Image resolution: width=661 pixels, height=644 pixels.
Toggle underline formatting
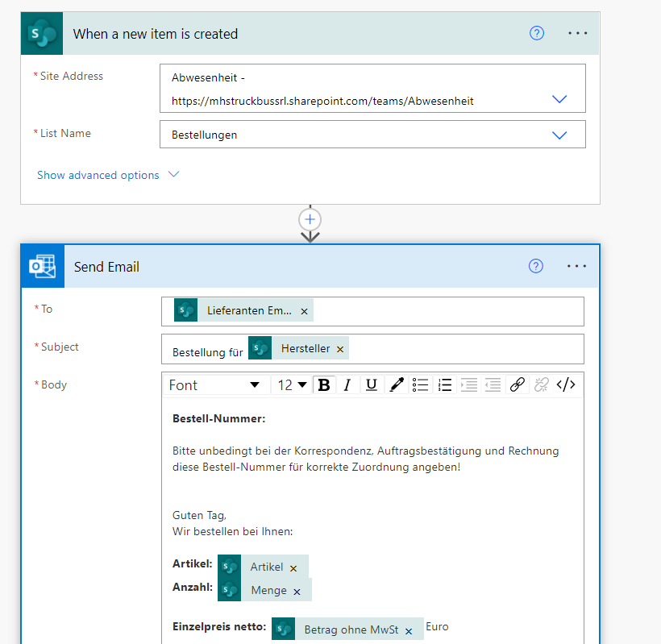[372, 384]
